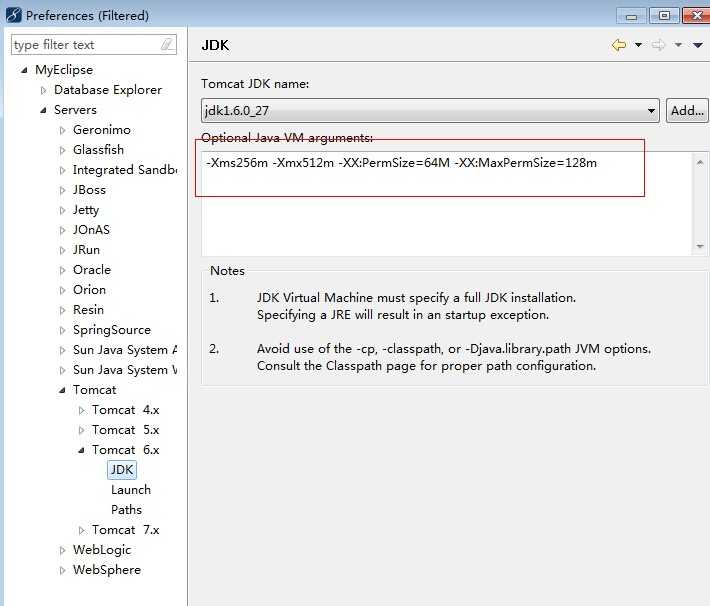Select Orion in the server list
This screenshot has width=710, height=606.
point(89,289)
